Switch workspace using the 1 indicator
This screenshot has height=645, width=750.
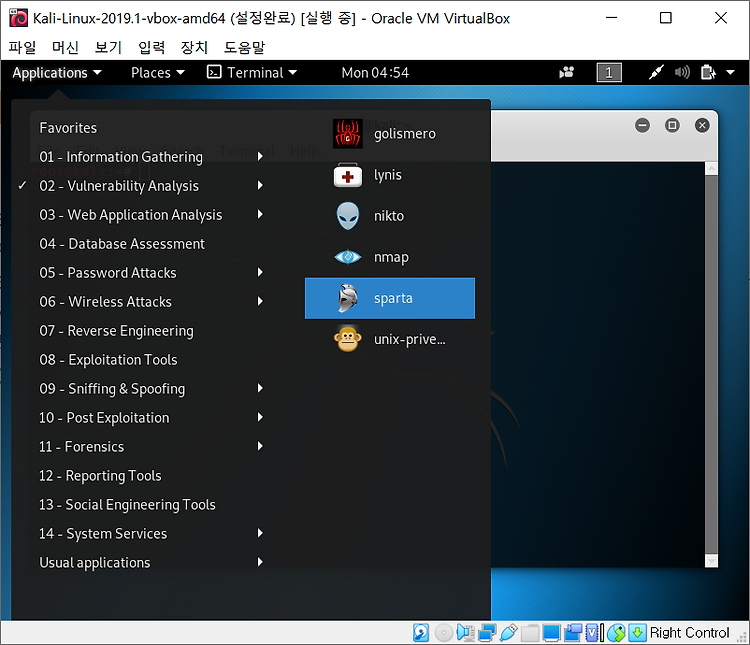[x=609, y=73]
